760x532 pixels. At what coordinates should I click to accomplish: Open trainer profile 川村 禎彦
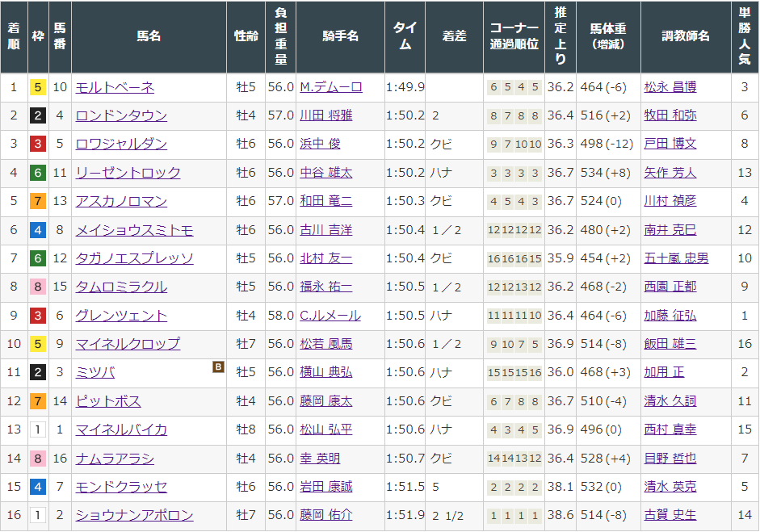click(670, 201)
